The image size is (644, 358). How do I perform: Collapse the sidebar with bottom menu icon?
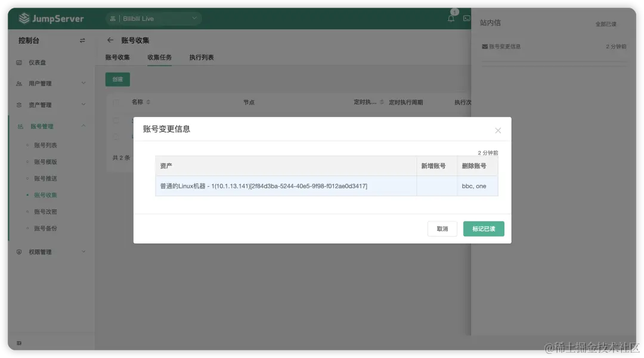pyautogui.click(x=19, y=343)
